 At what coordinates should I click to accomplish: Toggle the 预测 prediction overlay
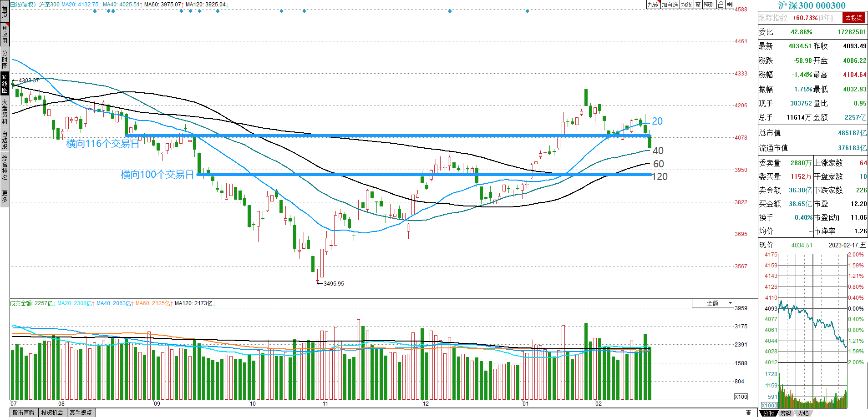pos(709,5)
